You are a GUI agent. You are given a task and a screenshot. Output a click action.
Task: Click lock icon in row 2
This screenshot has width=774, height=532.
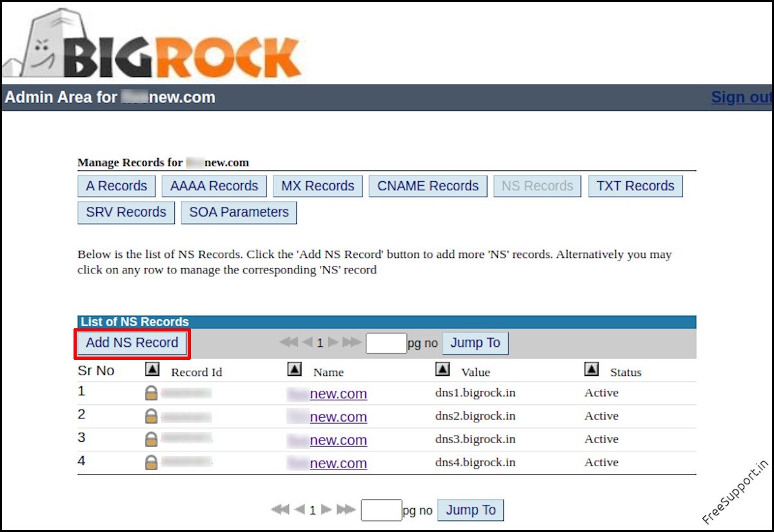(151, 417)
